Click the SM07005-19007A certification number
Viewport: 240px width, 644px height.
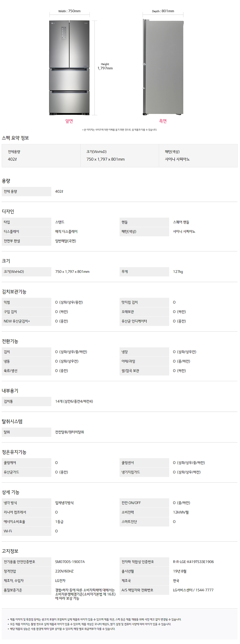point(70,562)
